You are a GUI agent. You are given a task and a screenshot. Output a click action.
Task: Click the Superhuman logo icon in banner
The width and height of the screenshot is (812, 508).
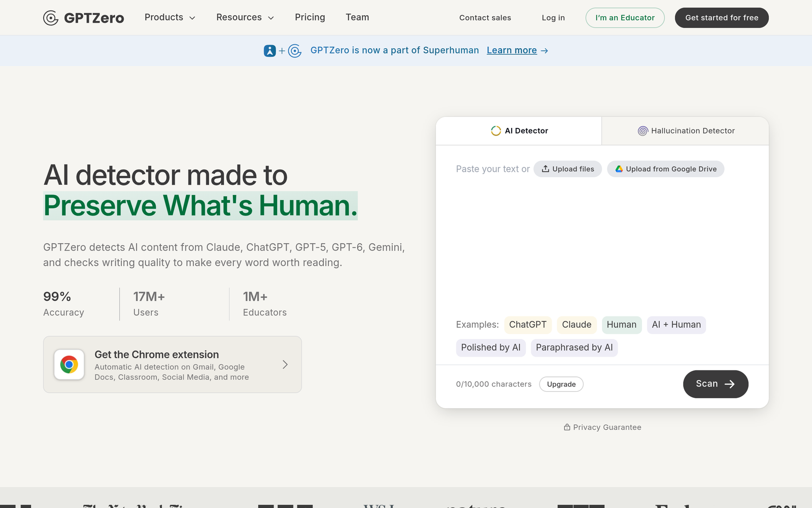pyautogui.click(x=269, y=51)
